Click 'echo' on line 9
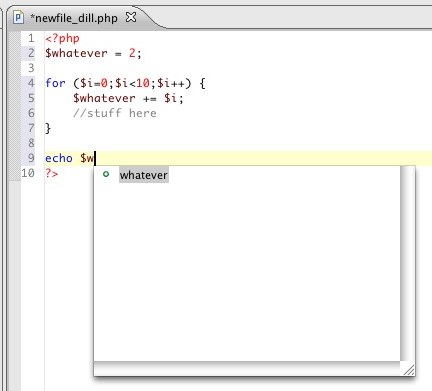The height and width of the screenshot is (391, 432). click(59, 158)
